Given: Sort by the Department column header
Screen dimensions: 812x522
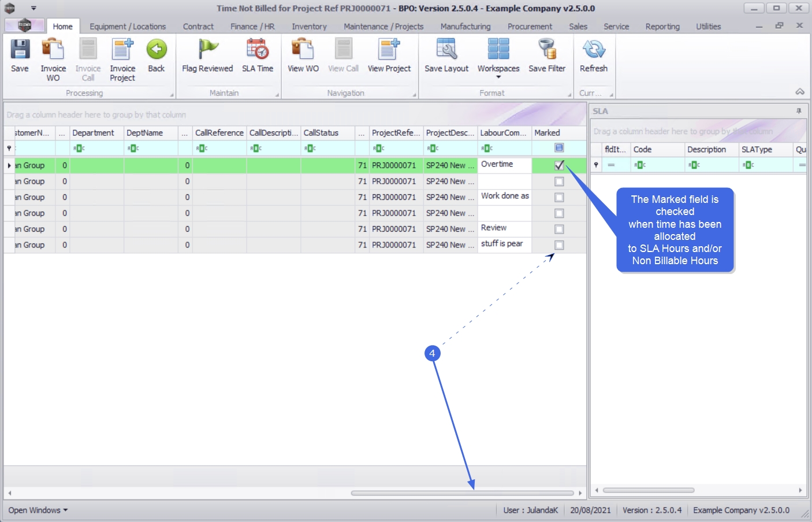Looking at the screenshot, I should 96,133.
